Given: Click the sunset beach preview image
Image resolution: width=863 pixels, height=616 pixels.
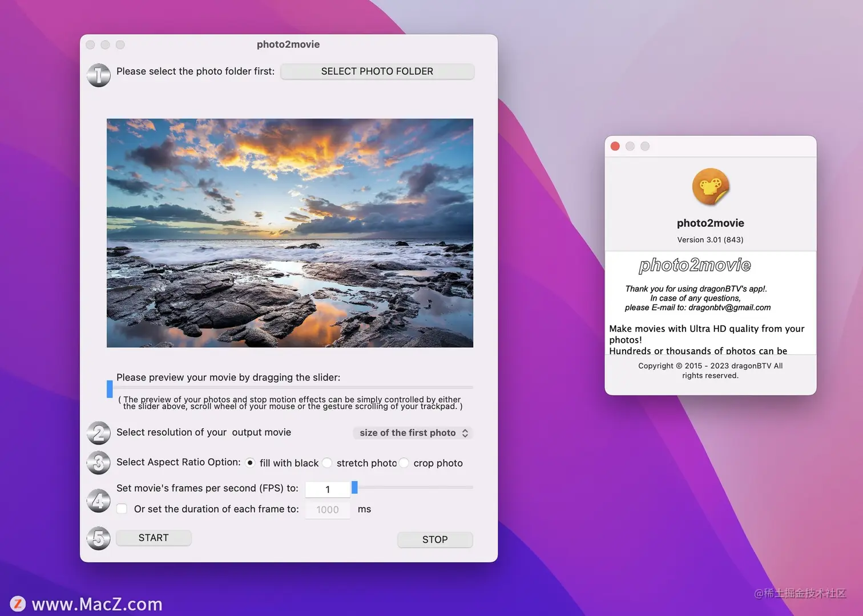Looking at the screenshot, I should coord(290,233).
